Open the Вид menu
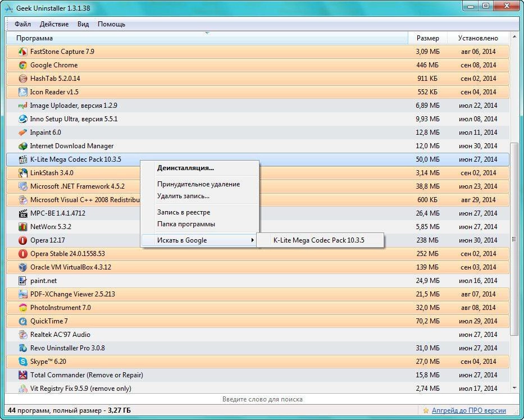This screenshot has width=524, height=420. point(83,24)
